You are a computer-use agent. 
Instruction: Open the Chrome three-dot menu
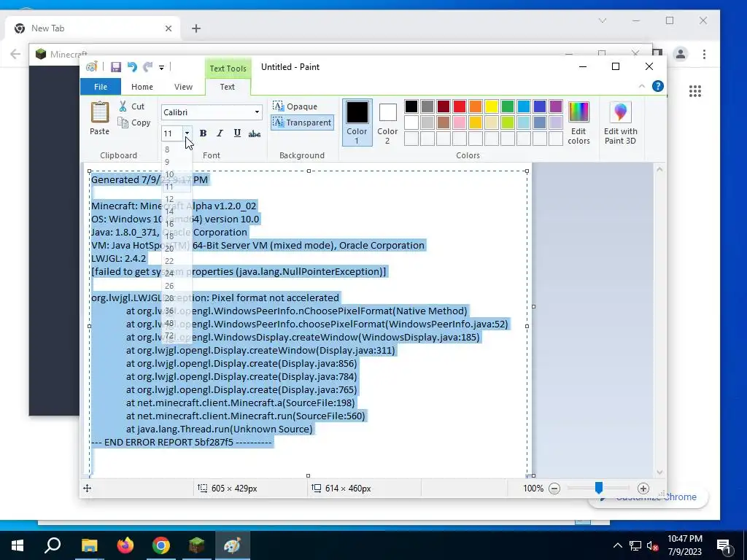(x=704, y=54)
